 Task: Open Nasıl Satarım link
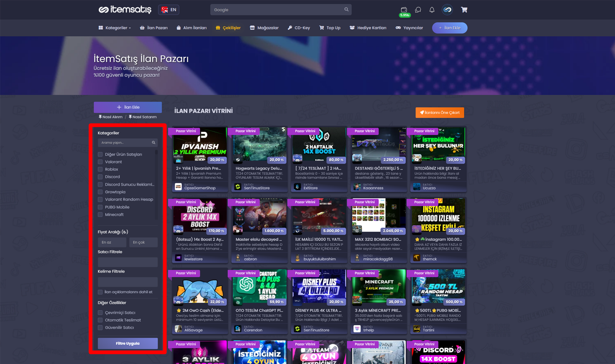click(143, 117)
